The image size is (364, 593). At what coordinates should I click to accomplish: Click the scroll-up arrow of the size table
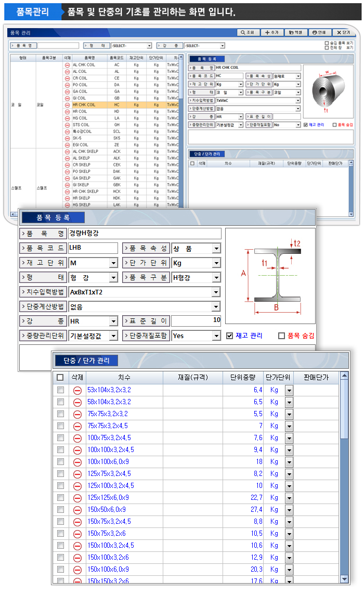344,376
